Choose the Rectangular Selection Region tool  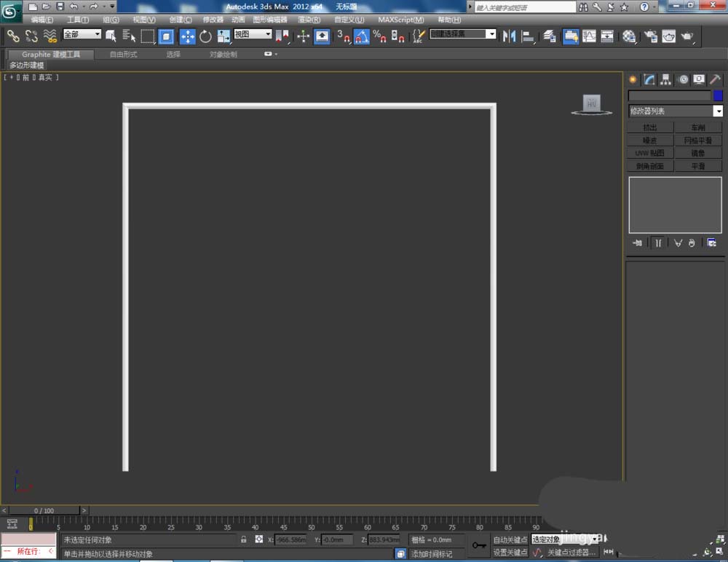pyautogui.click(x=148, y=36)
